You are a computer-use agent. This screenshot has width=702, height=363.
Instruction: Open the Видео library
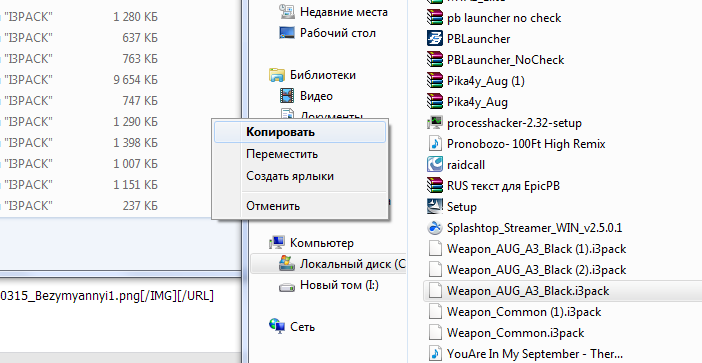point(316,96)
